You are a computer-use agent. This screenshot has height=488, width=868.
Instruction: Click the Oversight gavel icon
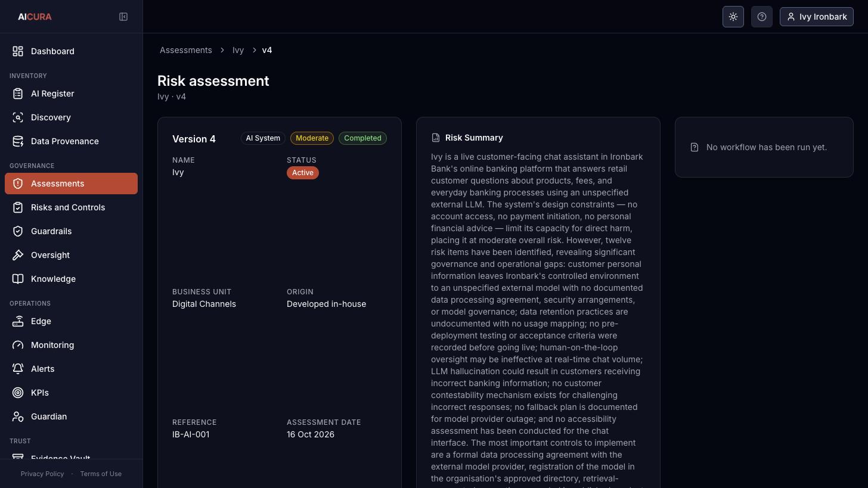pos(18,255)
